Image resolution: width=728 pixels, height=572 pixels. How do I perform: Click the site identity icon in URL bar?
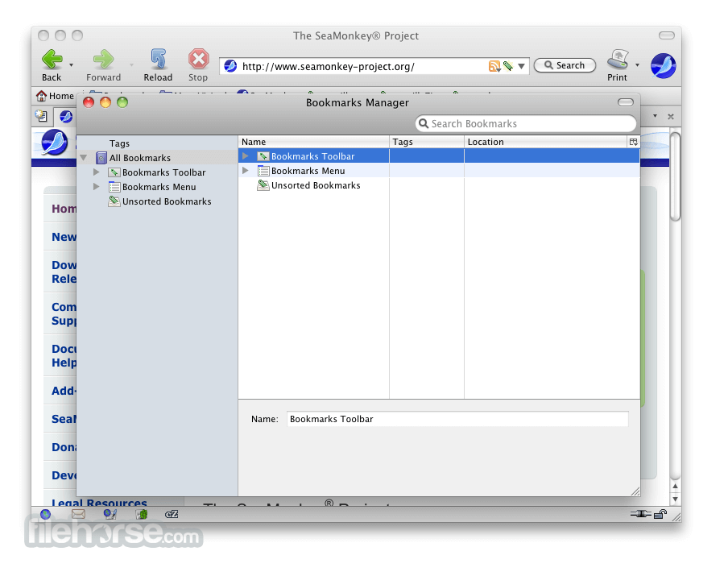(x=230, y=66)
